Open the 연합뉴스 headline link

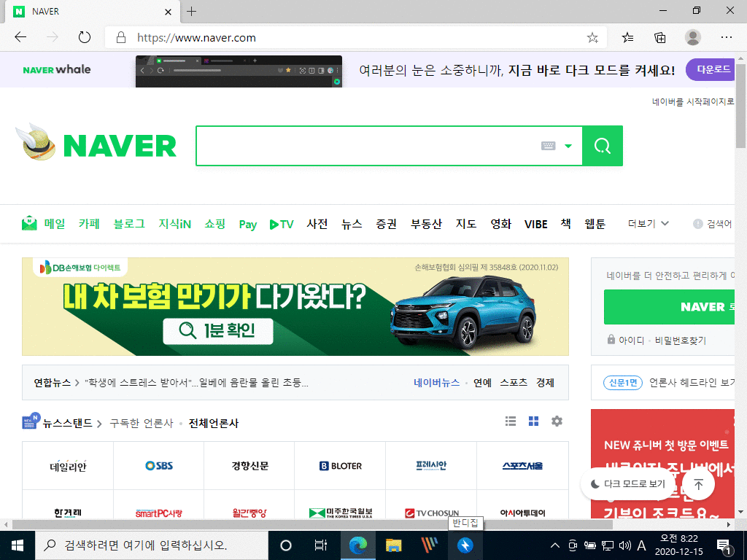[x=196, y=383]
